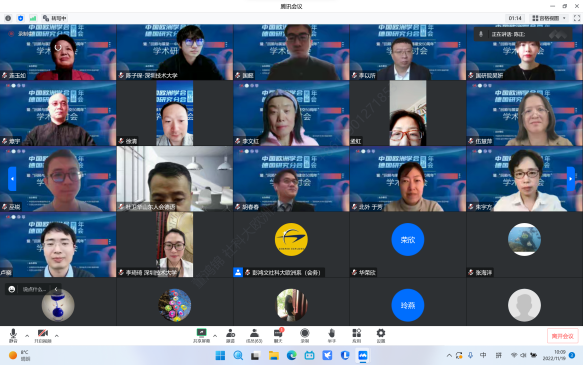Show the network signal status icon
Image resolution: width=583 pixels, height=365 pixels.
tap(33, 18)
